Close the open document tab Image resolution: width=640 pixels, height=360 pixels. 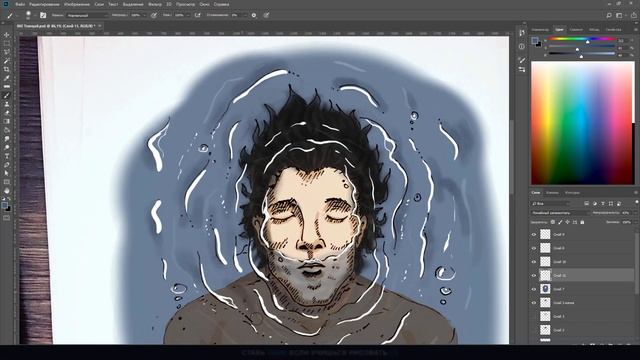point(100,26)
